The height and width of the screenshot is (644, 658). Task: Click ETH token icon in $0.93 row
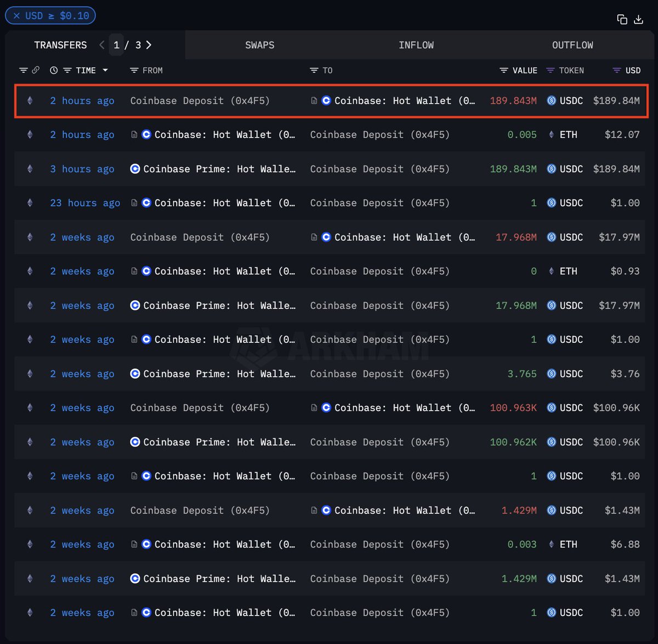tap(552, 271)
